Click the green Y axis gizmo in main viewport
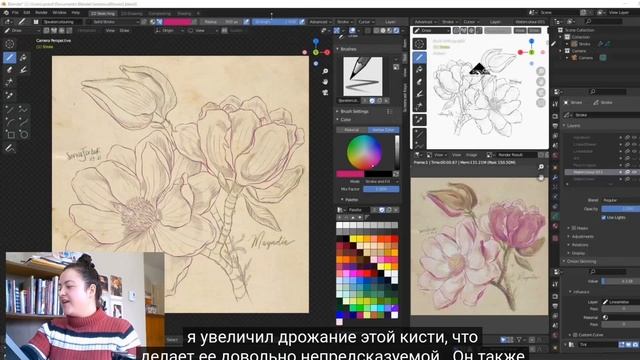 pos(316,52)
